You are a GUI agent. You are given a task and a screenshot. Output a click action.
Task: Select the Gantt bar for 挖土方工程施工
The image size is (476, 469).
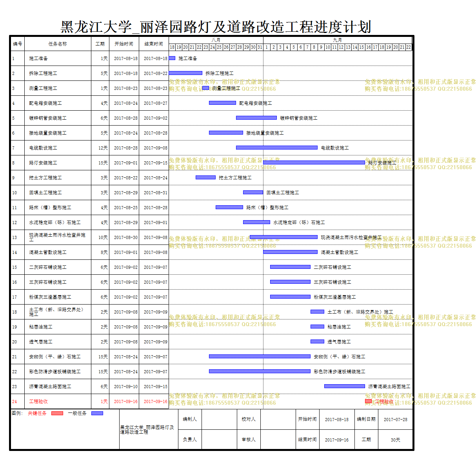pos(206,178)
